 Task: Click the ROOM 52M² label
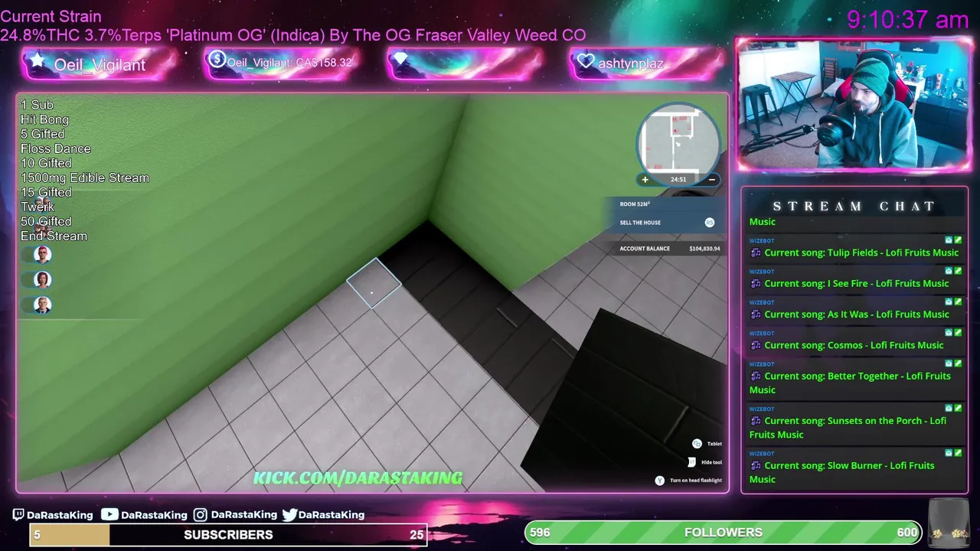click(635, 204)
